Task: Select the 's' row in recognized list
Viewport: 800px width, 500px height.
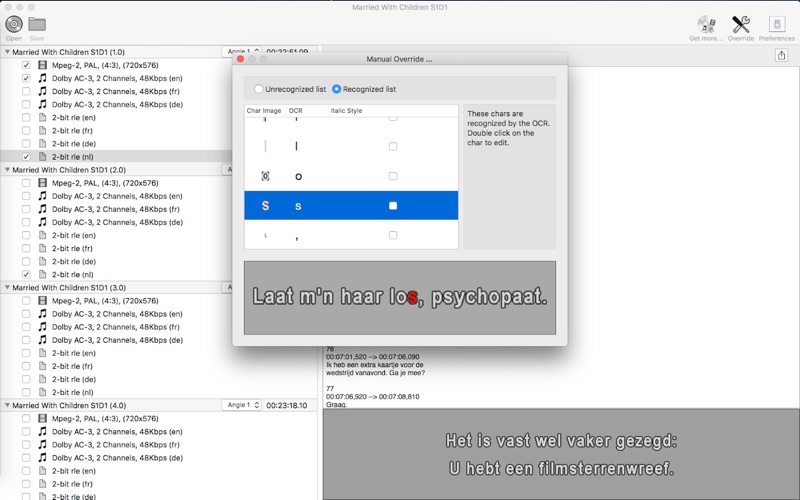Action: point(351,206)
